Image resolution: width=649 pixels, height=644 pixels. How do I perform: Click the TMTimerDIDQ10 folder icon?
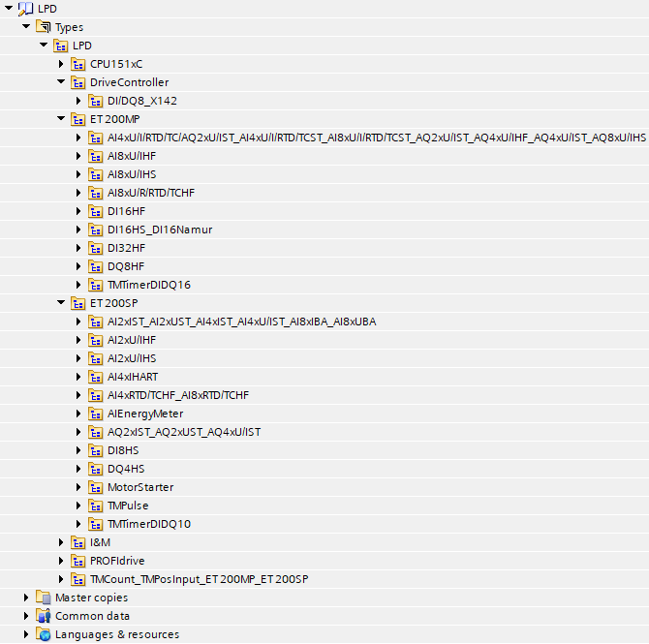96,524
